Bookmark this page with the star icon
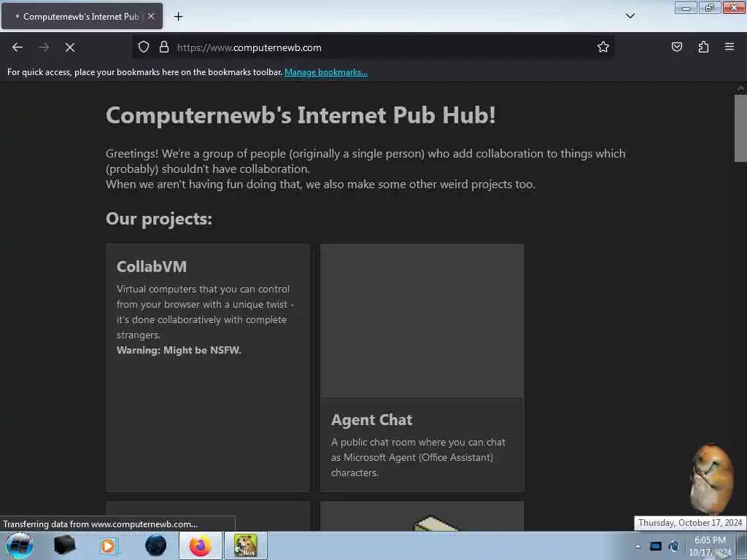This screenshot has width=747, height=560. pos(603,47)
